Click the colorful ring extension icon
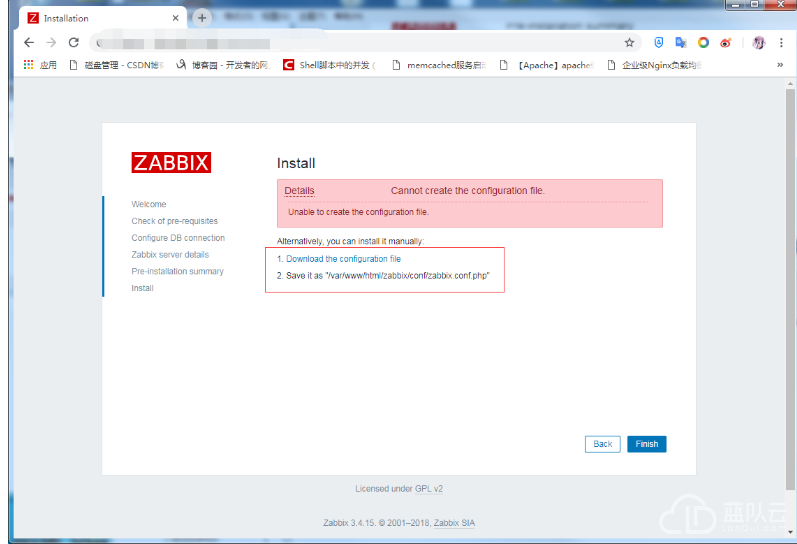The width and height of the screenshot is (797, 544). click(x=703, y=43)
